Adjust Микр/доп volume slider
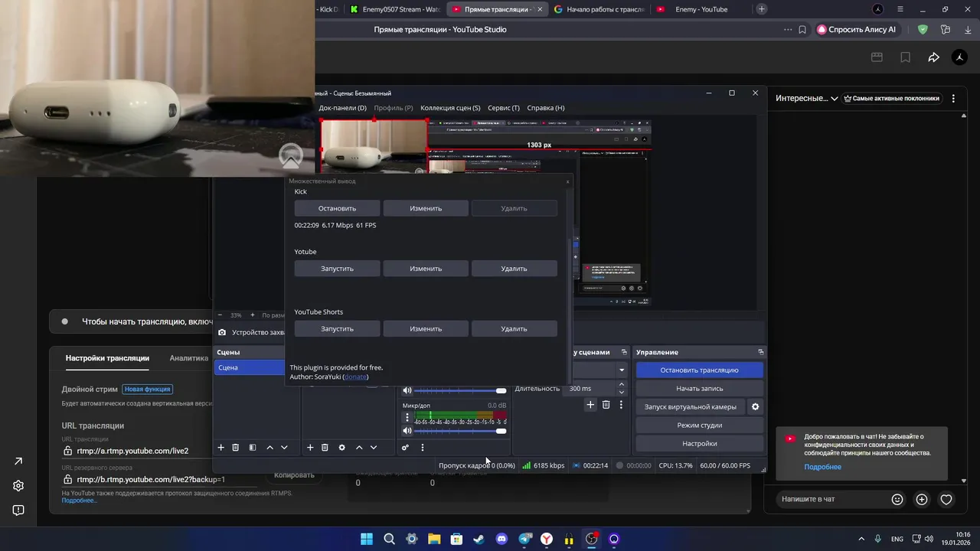 coord(460,432)
